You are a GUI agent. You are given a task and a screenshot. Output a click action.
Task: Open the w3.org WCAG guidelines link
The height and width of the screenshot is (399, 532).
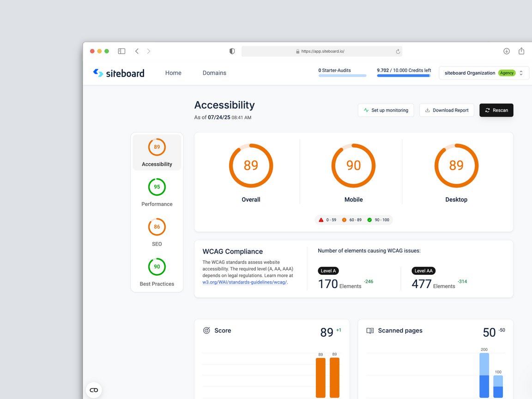[244, 282]
